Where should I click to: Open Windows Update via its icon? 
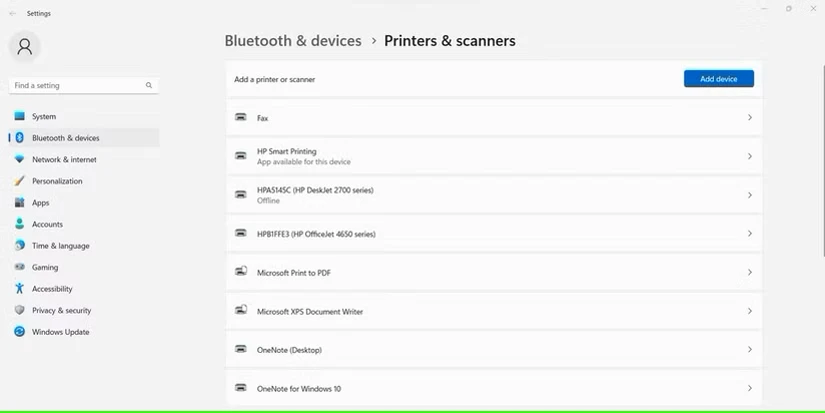point(19,331)
